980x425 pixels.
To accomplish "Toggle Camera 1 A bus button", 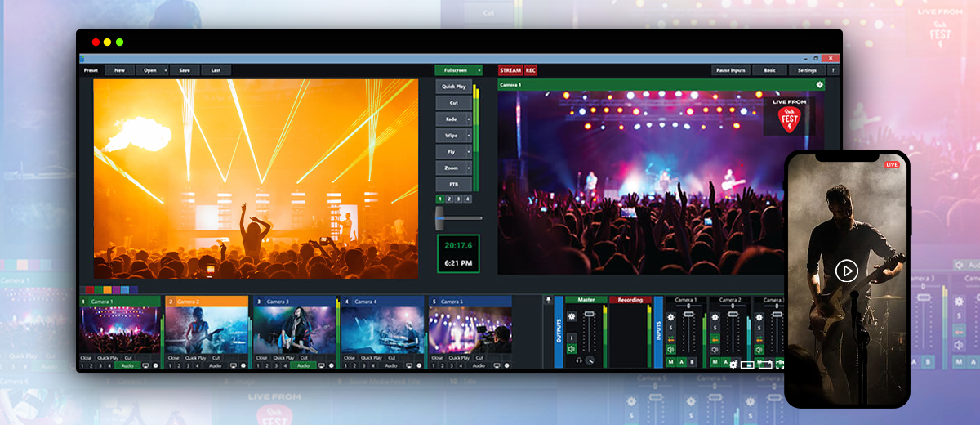I will pos(682,362).
